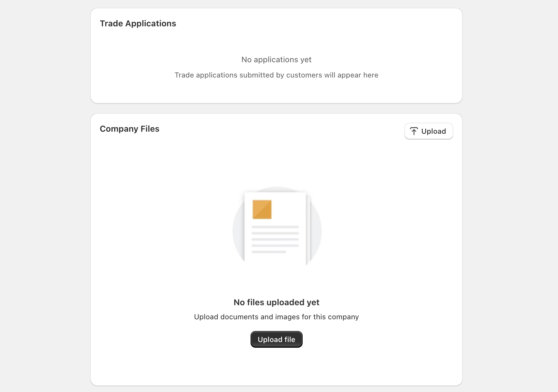Screen dimensions: 558x392
Task: Click the text lines on the document graphic
Action: (275, 239)
